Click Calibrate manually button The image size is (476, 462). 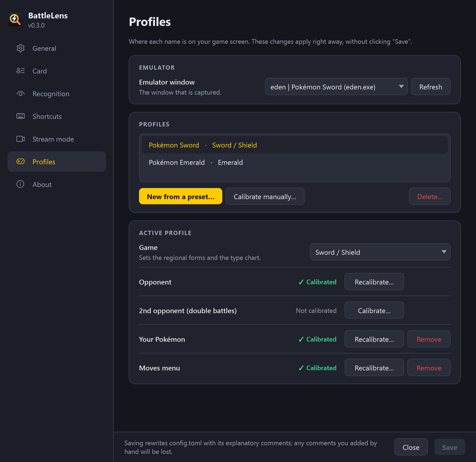[265, 196]
